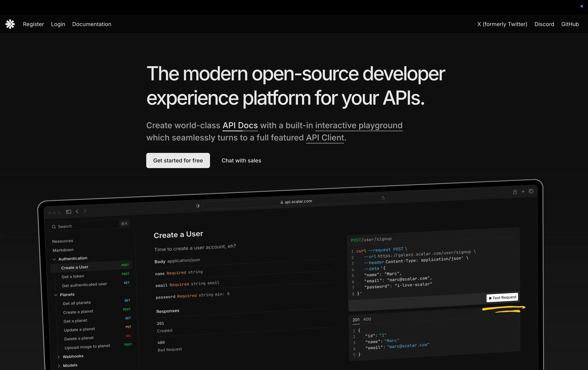
Task: Select Resources in the sidebar
Action: 62,241
